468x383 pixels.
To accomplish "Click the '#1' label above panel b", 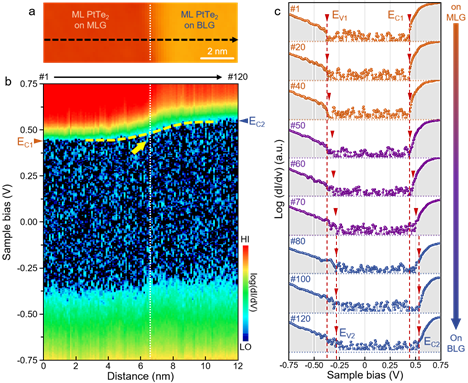I will (44, 77).
